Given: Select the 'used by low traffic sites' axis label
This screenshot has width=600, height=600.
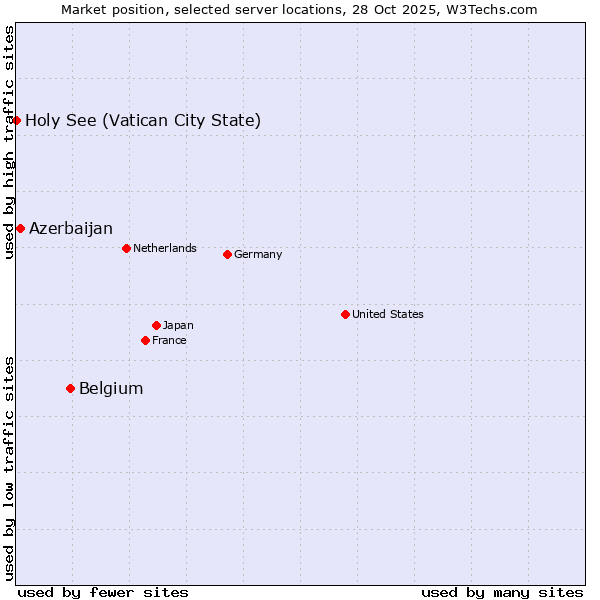Looking at the screenshot, I should click(x=9, y=468).
